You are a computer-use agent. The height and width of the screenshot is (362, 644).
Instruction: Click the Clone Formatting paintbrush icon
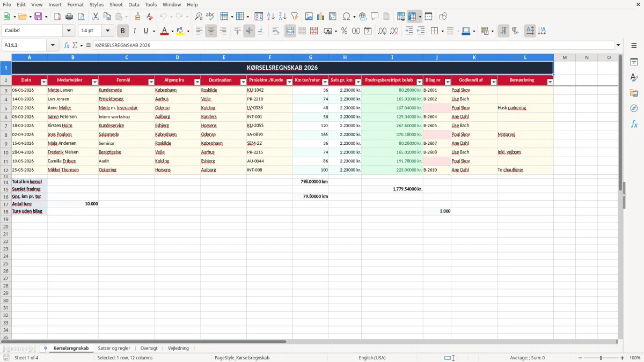click(138, 17)
